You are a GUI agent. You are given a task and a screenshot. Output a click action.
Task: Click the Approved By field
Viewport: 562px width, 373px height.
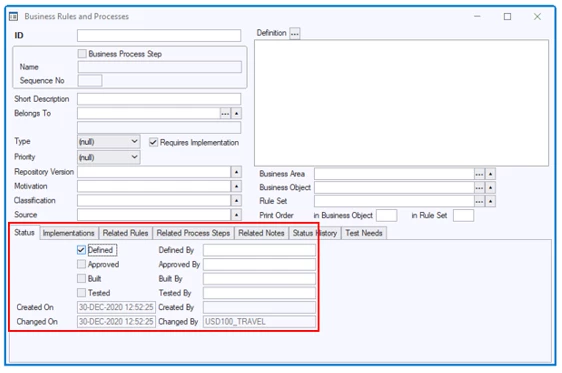(259, 264)
